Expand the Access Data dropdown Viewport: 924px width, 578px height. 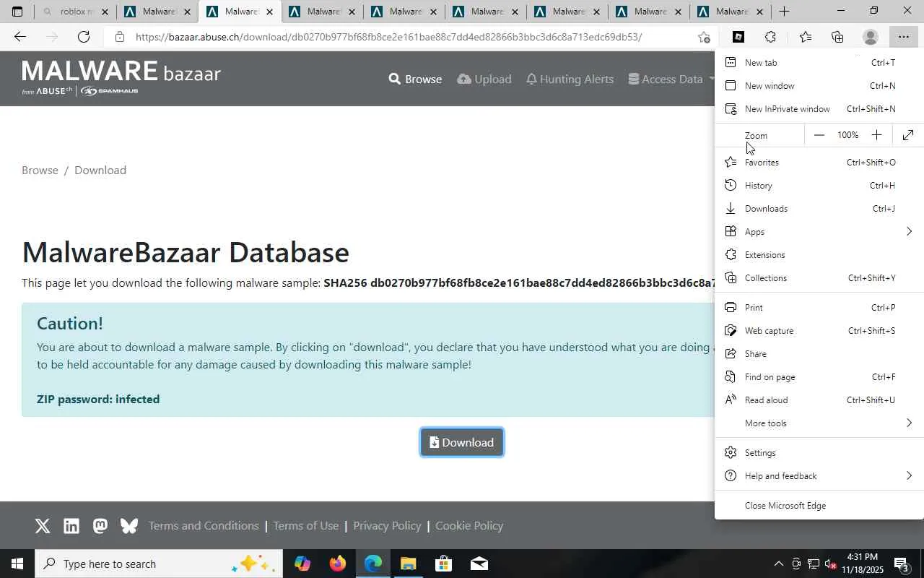[671, 79]
